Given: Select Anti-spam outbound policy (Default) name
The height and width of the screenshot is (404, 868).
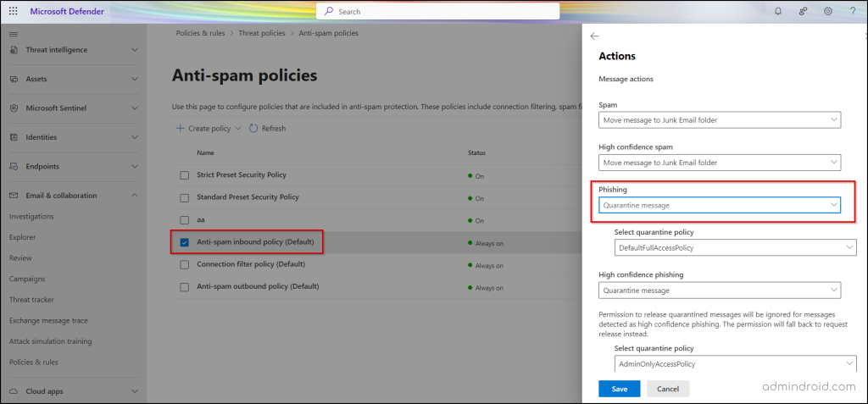Looking at the screenshot, I should 258,286.
